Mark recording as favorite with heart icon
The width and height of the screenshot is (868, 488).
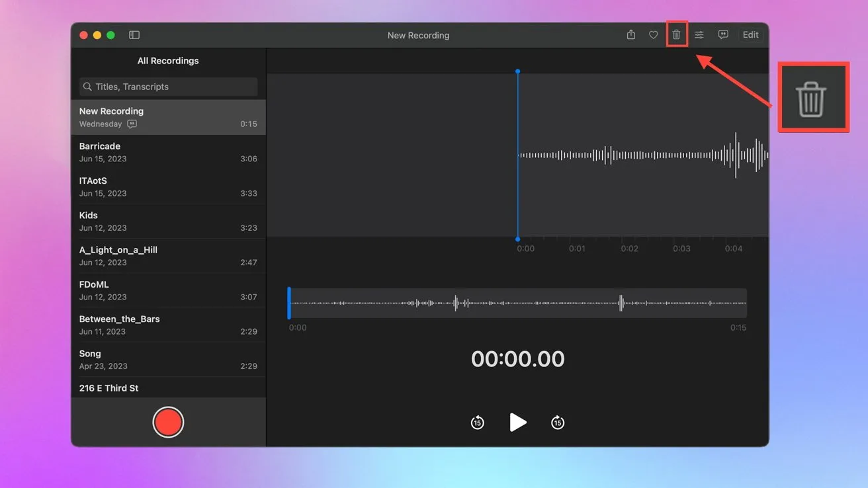pyautogui.click(x=653, y=35)
